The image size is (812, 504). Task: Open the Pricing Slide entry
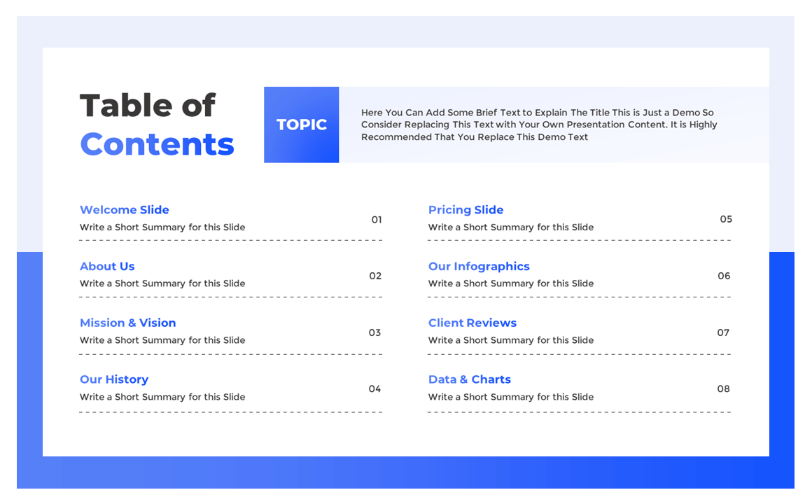click(x=465, y=210)
